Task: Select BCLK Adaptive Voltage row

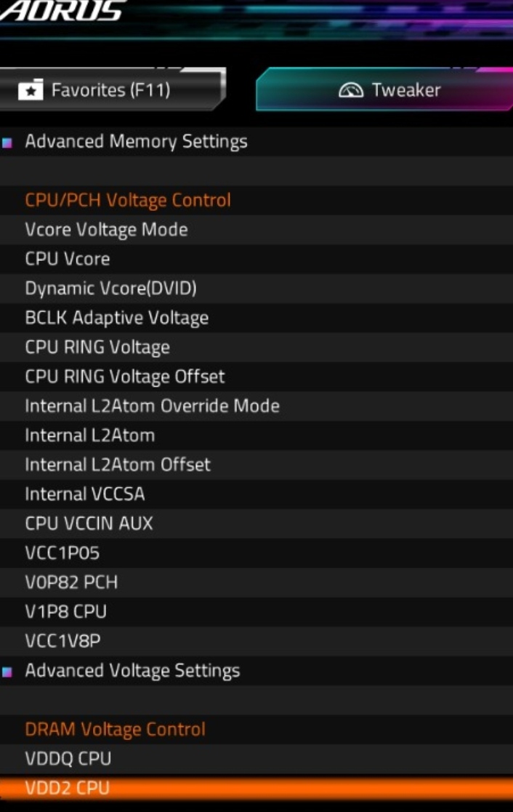Action: pos(116,318)
